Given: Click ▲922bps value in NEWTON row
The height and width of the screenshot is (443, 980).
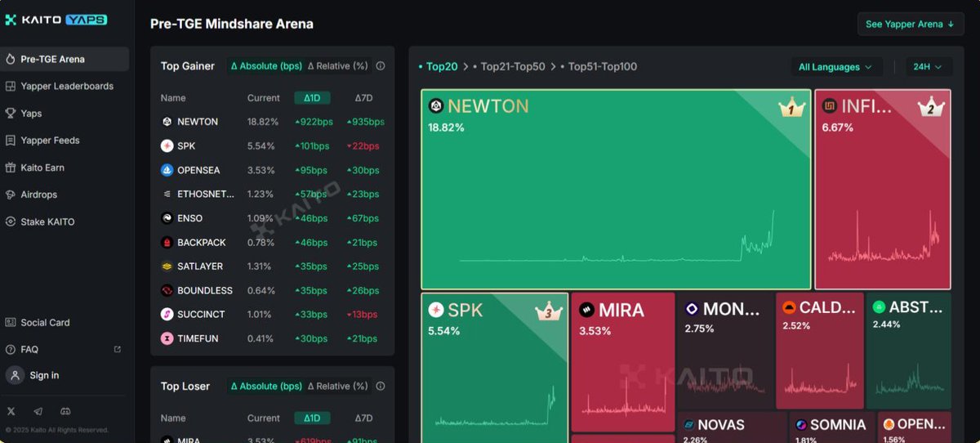Looking at the screenshot, I should click(x=312, y=122).
